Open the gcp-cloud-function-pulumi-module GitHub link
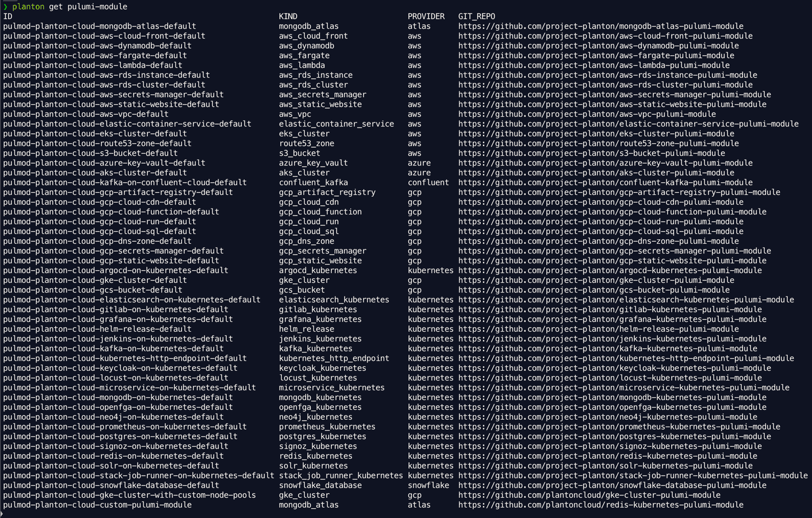Viewport: 812px width, 518px height. (612, 212)
